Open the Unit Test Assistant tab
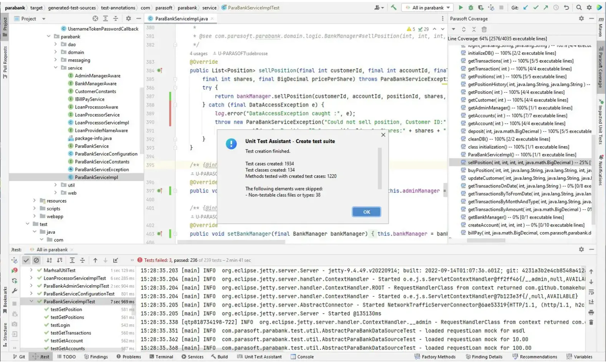606x364 pixels. 259,357
